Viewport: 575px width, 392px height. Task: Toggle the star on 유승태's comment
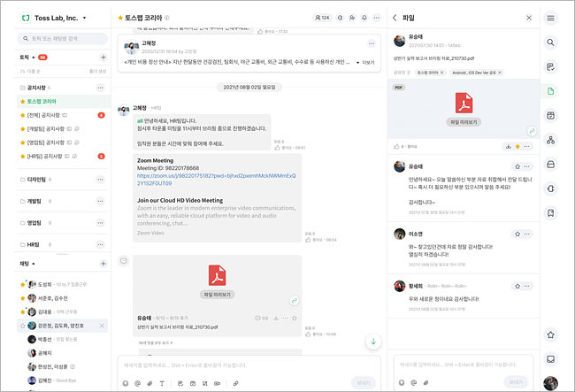(517, 166)
